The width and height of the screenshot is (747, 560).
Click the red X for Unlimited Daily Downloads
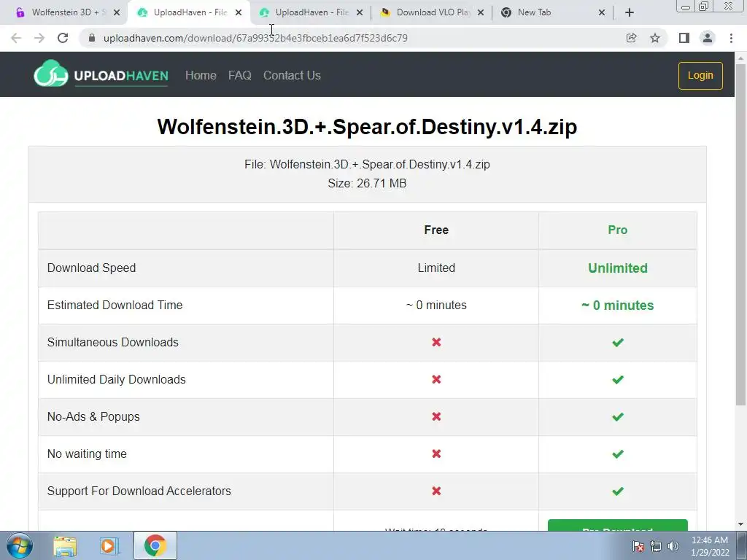(x=436, y=379)
